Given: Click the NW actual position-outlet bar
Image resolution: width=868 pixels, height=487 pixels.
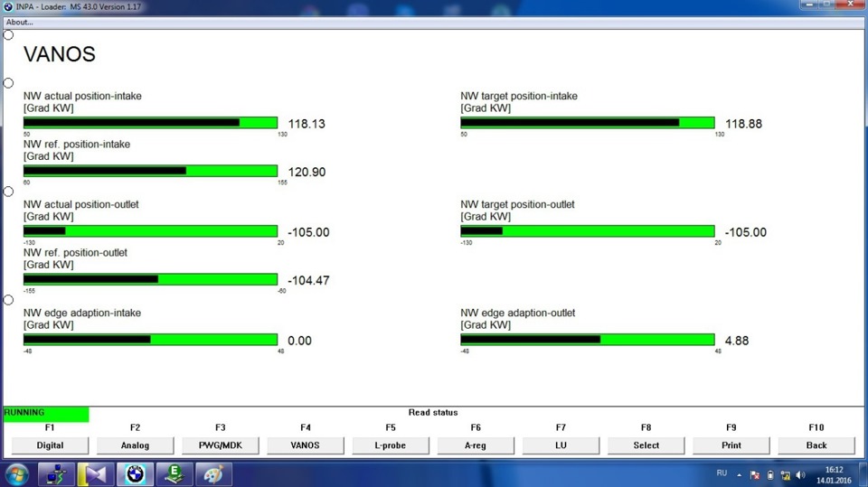Looking at the screenshot, I should (x=151, y=231).
